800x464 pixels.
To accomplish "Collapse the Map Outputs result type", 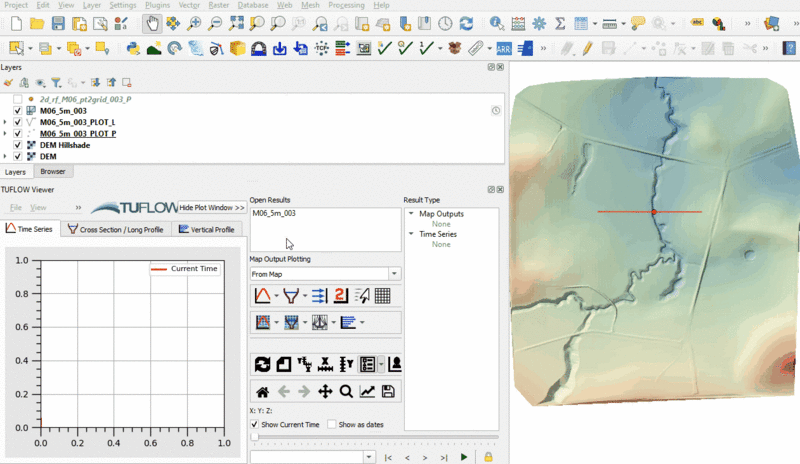I will (x=411, y=213).
